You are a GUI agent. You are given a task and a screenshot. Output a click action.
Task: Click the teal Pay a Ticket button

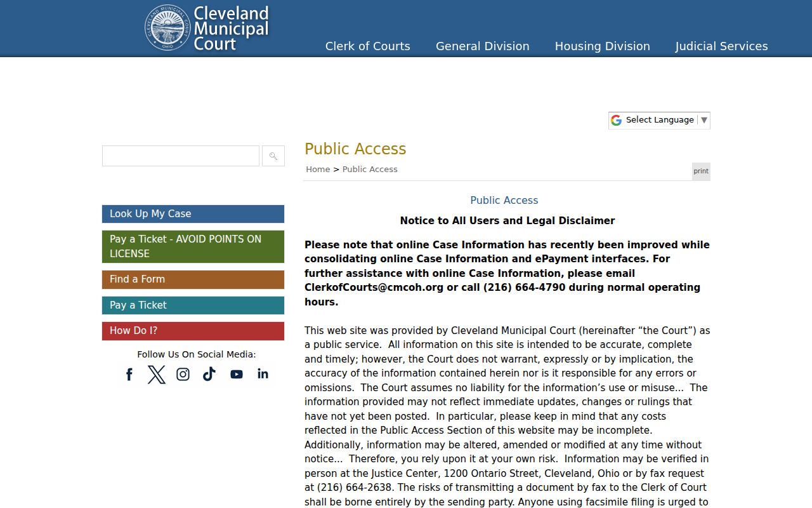(x=193, y=305)
